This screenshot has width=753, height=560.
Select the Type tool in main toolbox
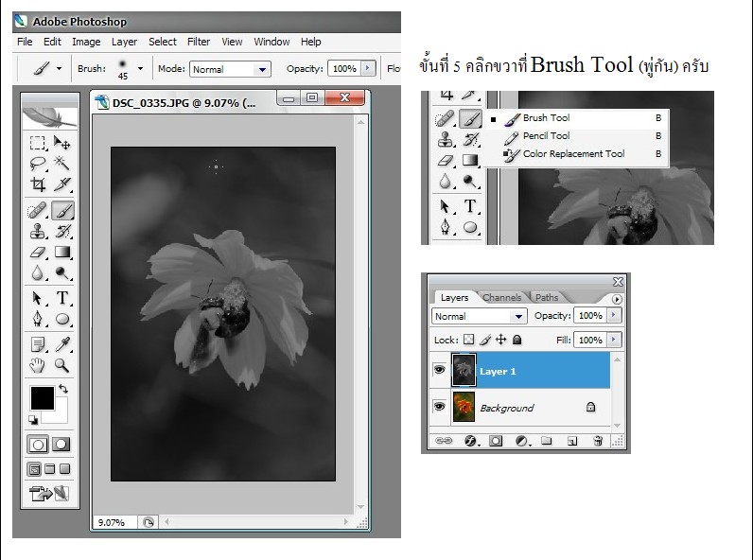62,298
